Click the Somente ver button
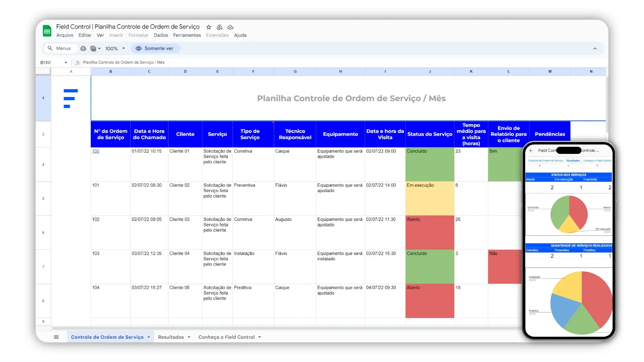Screen dimensions: 644x362 click(155, 48)
